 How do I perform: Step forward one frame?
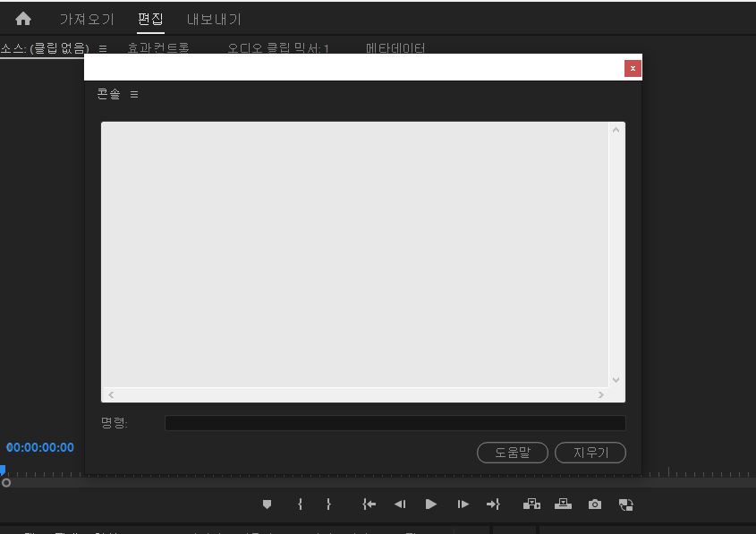coord(463,504)
